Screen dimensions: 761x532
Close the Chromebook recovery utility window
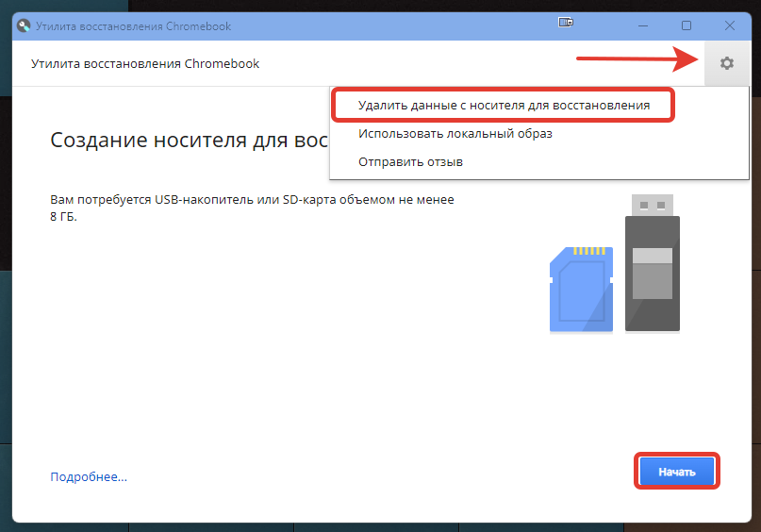click(x=730, y=25)
